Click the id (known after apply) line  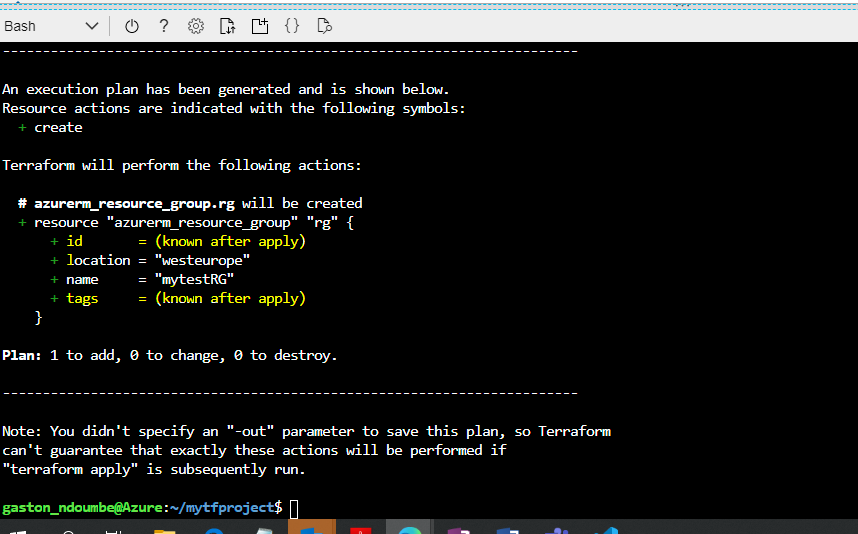178,241
